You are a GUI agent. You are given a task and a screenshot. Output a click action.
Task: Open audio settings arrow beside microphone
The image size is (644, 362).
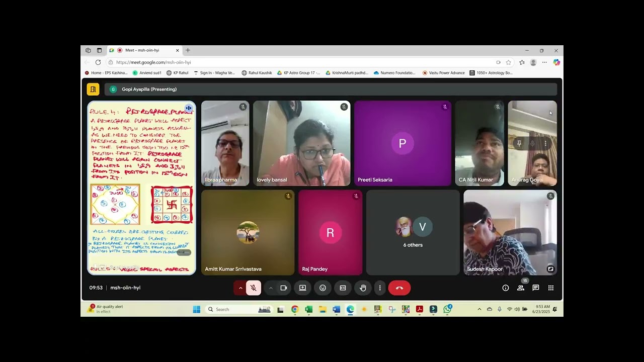(x=240, y=288)
